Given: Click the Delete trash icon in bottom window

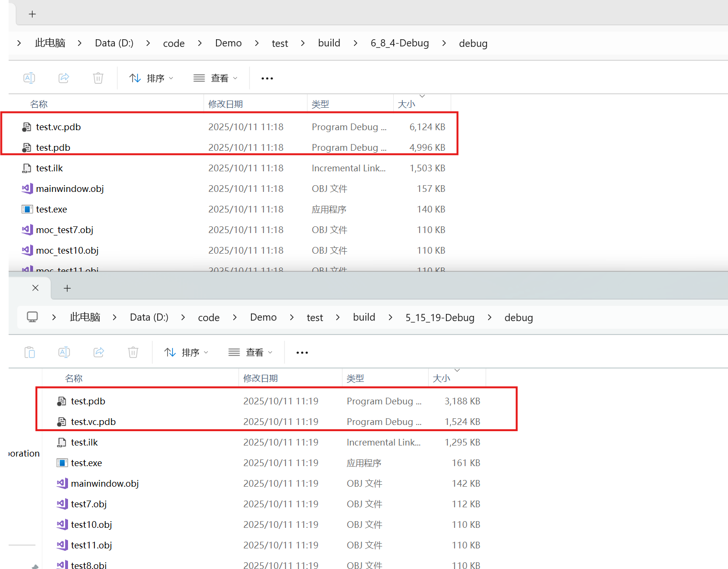Looking at the screenshot, I should coord(133,352).
